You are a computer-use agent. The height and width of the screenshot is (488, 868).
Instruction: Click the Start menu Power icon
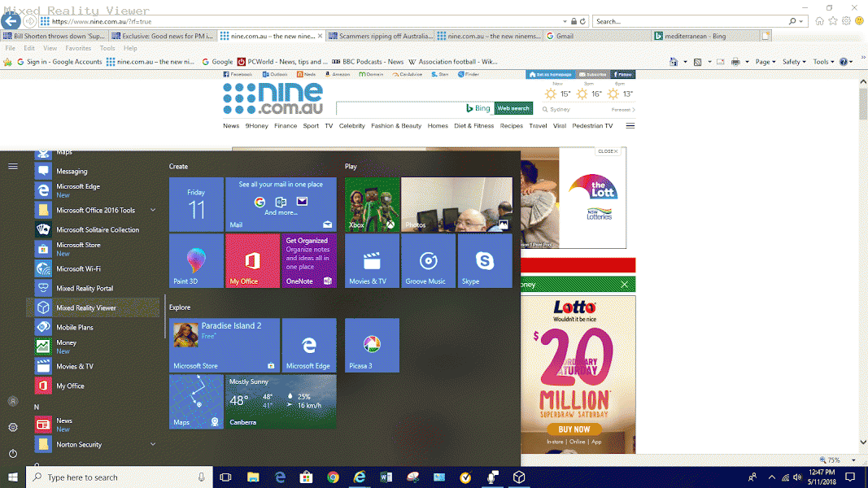tap(13, 453)
